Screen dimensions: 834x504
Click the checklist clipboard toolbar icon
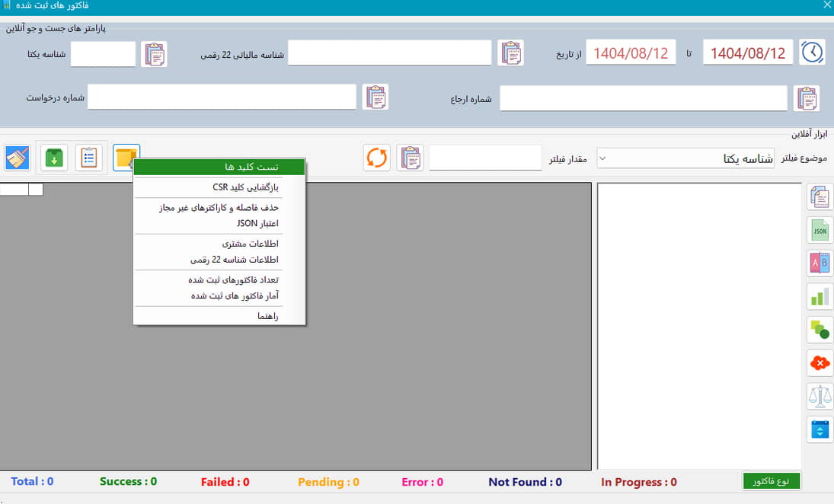tap(89, 158)
